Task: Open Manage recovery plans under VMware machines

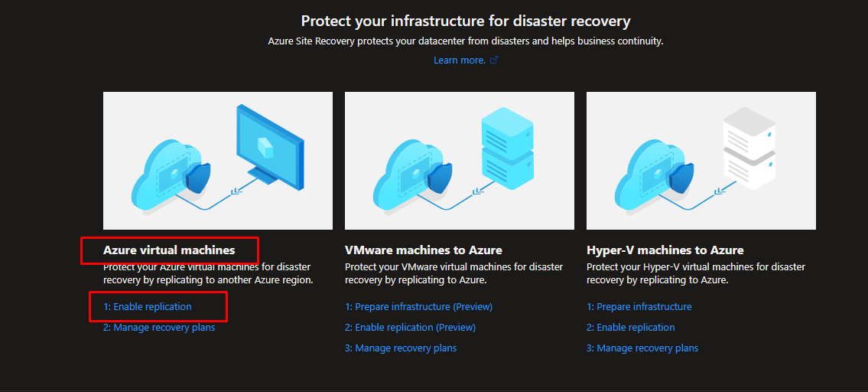Action: click(x=401, y=348)
